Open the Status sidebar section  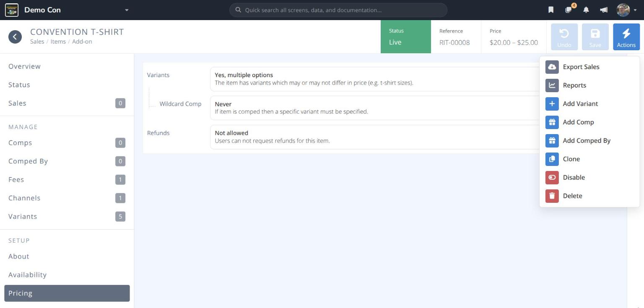pyautogui.click(x=67, y=85)
